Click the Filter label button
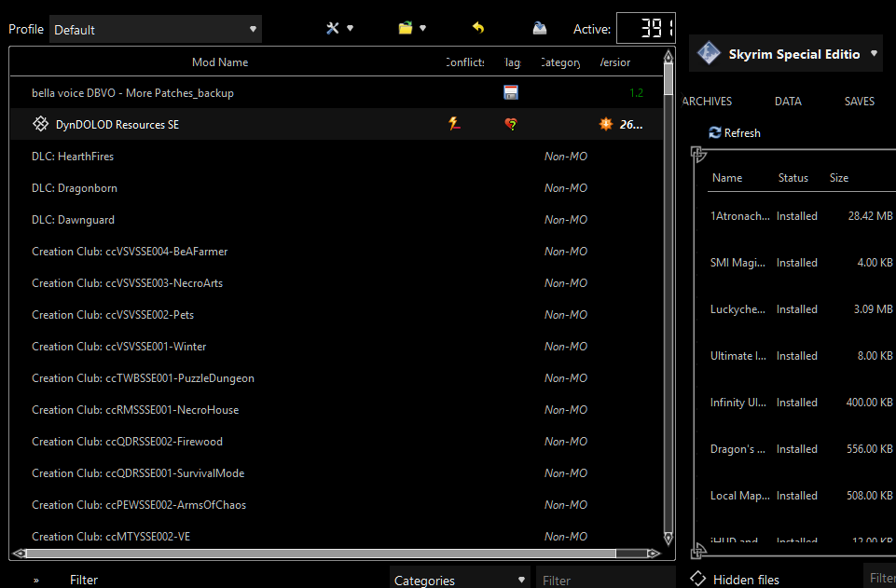Screen dimensions: 896x588 [x=84, y=580]
